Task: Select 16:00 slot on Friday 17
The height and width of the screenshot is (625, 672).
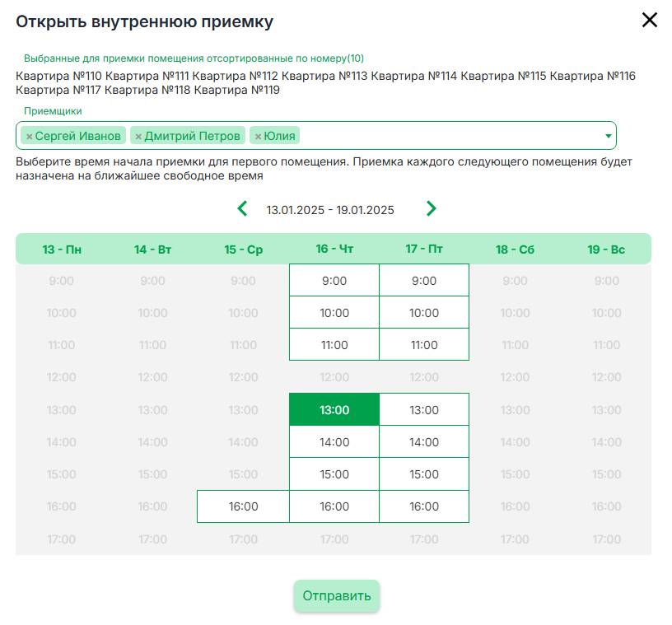Action: (424, 506)
